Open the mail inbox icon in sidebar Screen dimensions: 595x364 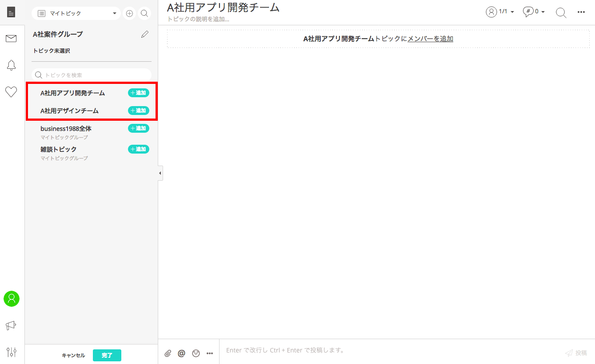click(x=11, y=39)
